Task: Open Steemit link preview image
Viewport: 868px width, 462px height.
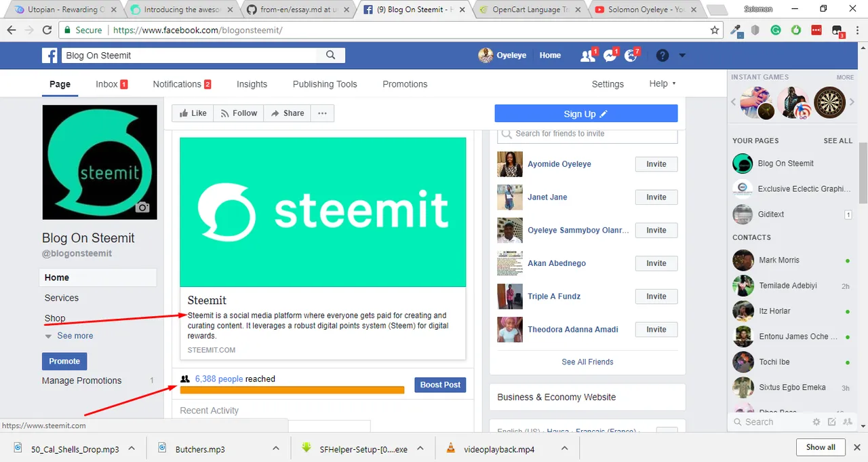Action: tap(323, 212)
